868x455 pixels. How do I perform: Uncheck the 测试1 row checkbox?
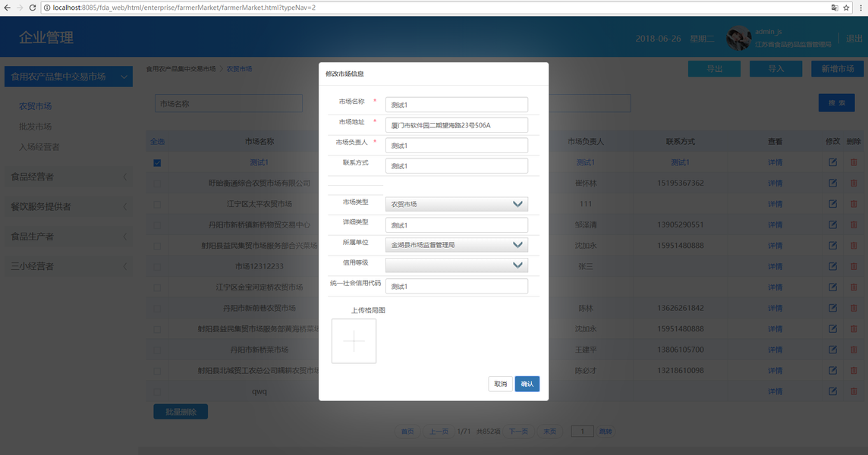[157, 163]
